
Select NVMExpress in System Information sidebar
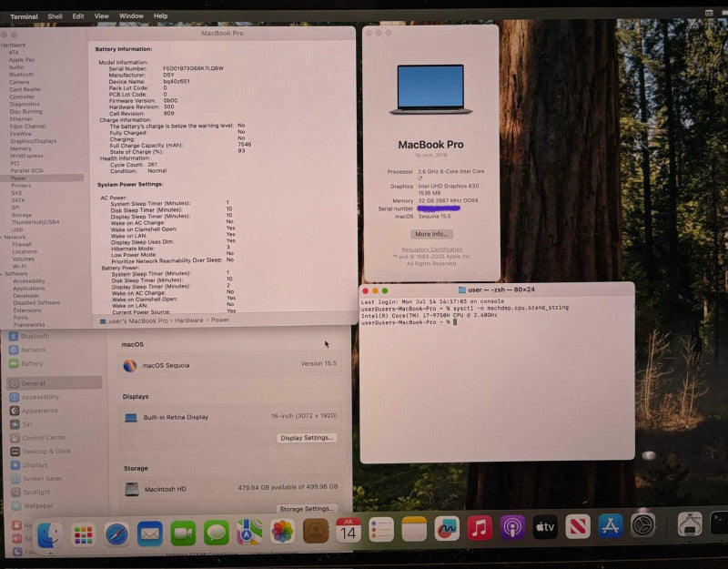pos(26,156)
